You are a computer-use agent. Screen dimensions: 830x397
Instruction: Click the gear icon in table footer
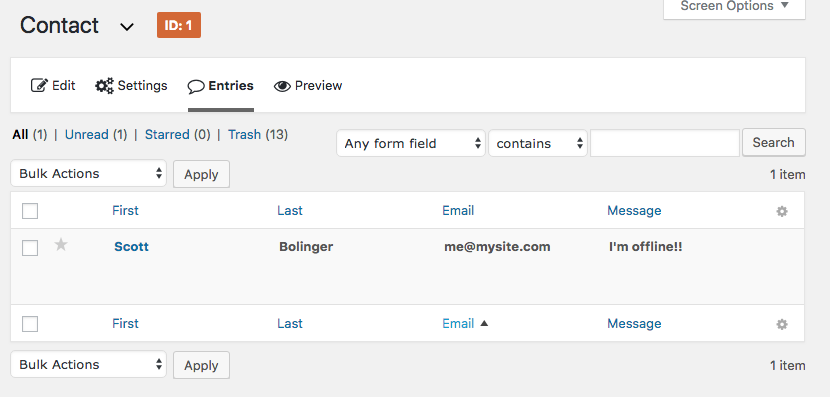(782, 324)
